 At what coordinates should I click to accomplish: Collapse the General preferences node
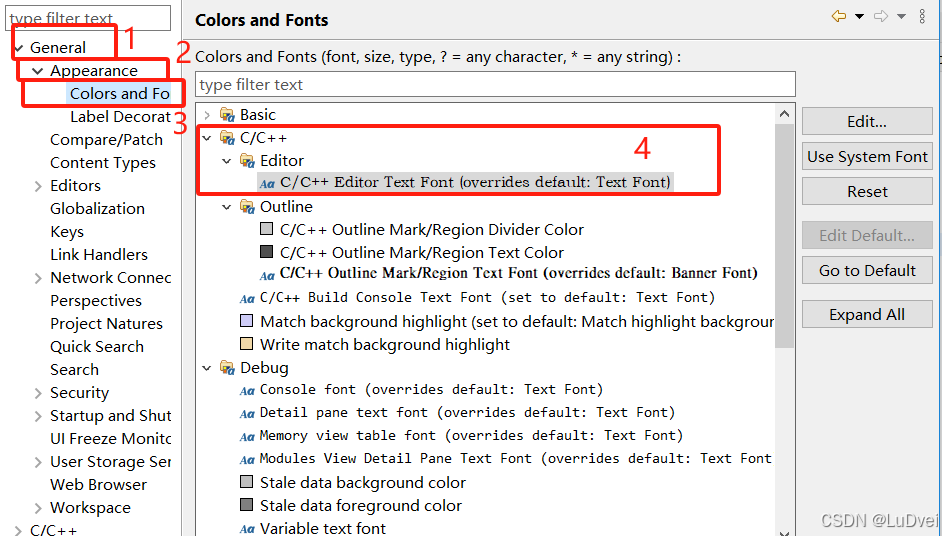(x=19, y=48)
